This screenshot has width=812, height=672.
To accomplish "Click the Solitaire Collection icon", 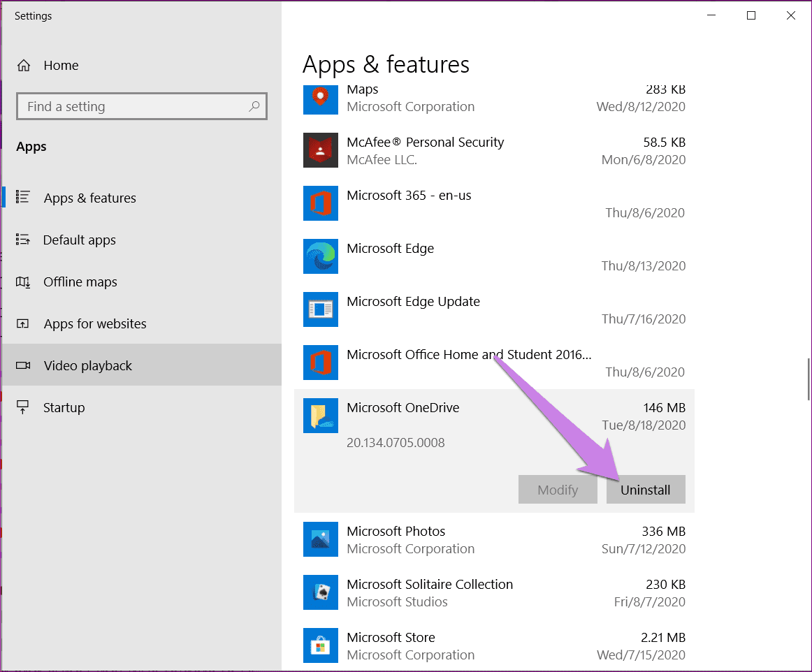I will 321,592.
